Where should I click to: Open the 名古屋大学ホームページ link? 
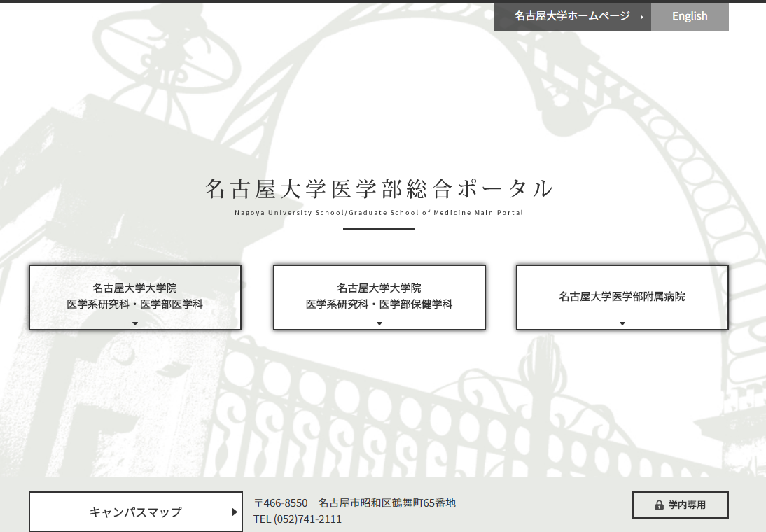pos(572,16)
